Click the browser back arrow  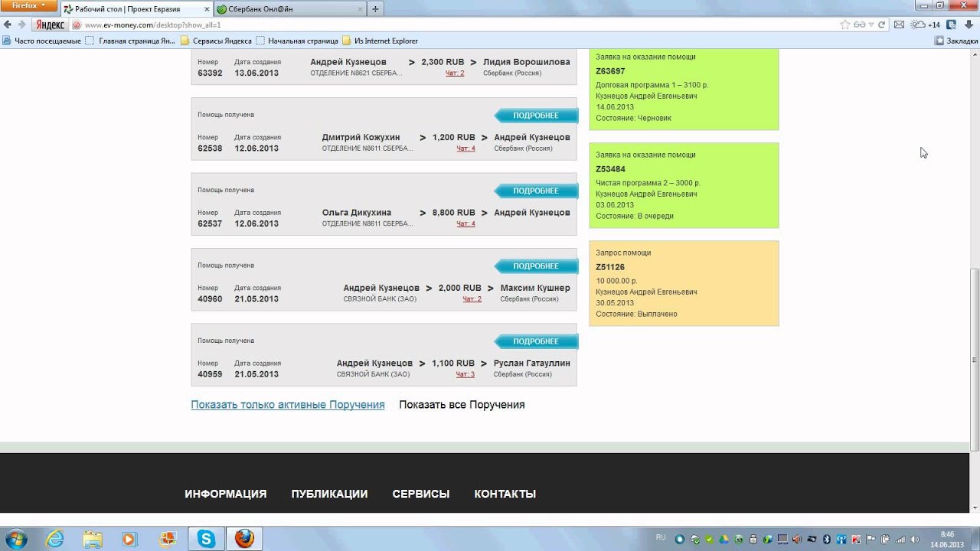8,24
